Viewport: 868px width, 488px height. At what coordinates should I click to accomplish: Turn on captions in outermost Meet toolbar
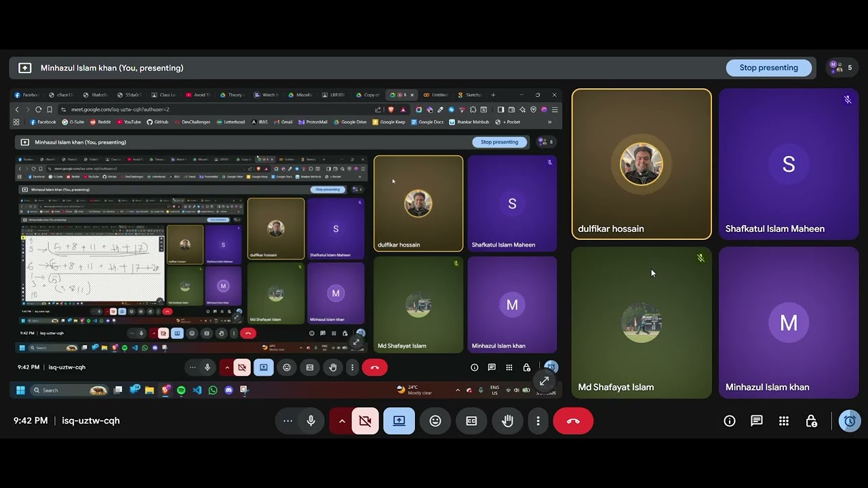[471, 421]
